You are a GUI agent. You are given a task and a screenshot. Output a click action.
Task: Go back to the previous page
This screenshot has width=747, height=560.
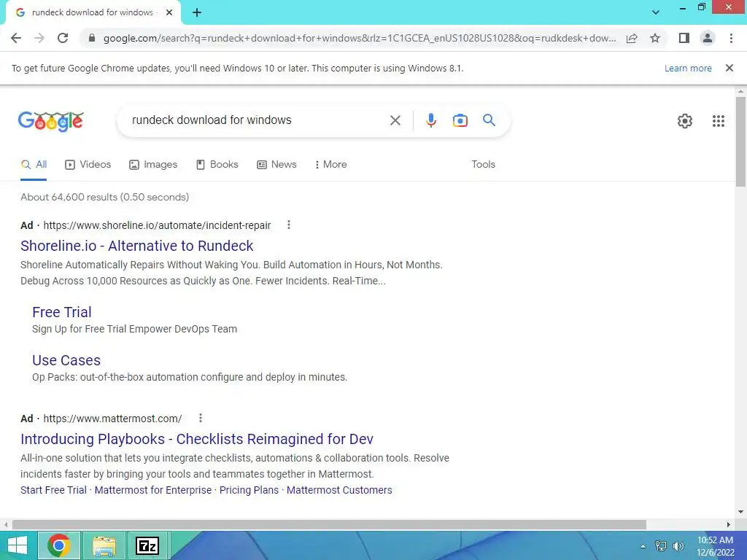click(x=16, y=38)
